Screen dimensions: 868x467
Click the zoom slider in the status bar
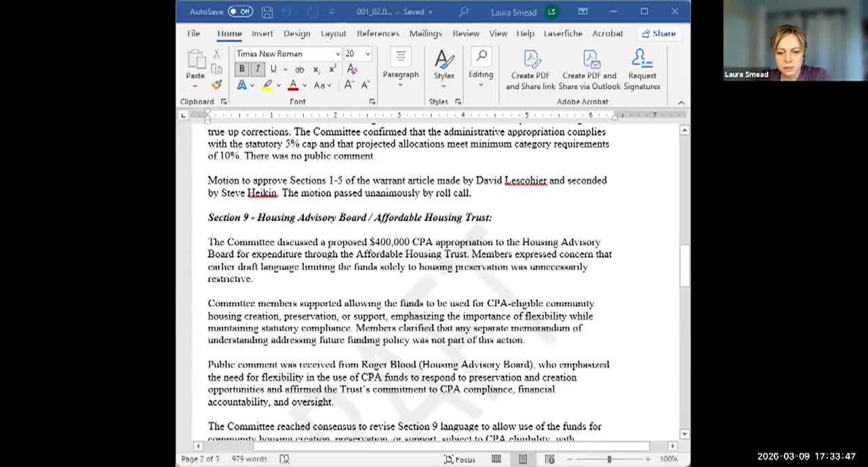(x=609, y=460)
